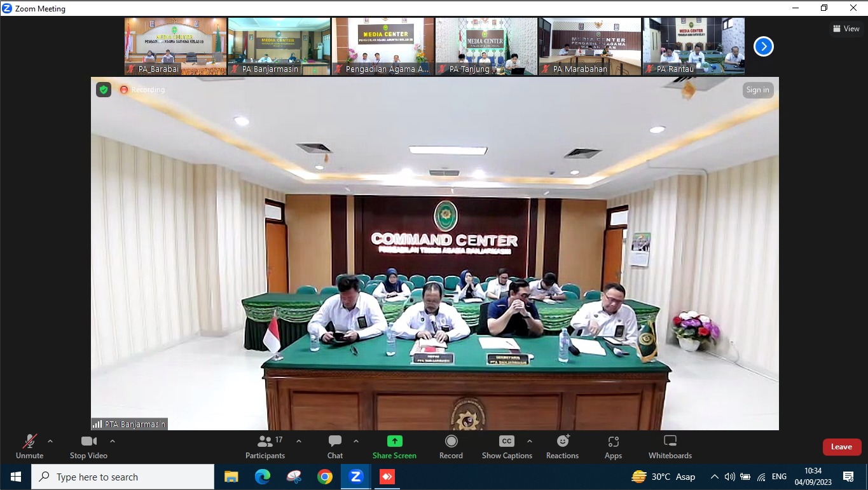The width and height of the screenshot is (868, 490).
Task: Open the Chat panel
Action: click(x=335, y=446)
